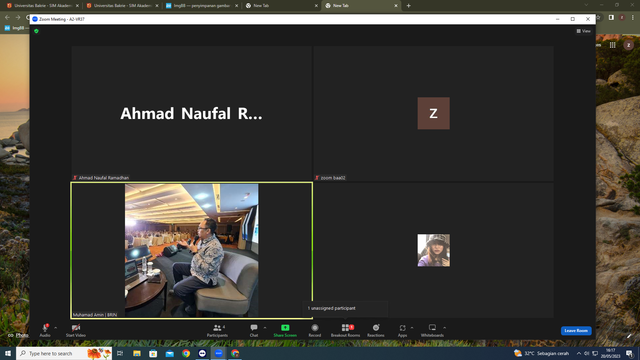This screenshot has width=640, height=360.
Task: Open Chrome's tab search chevron
Action: click(x=586, y=5)
